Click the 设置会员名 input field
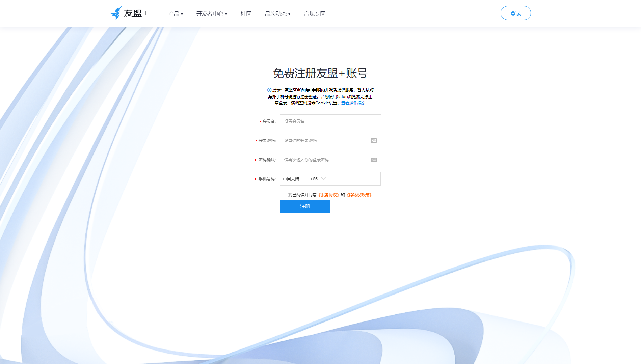This screenshot has width=641, height=364. (x=330, y=121)
